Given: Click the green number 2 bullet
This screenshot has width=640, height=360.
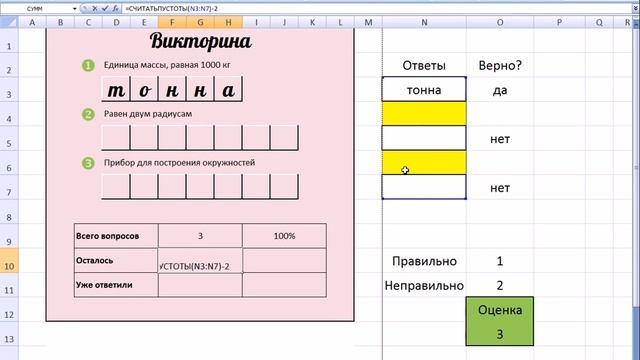Looking at the screenshot, I should coord(88,114).
